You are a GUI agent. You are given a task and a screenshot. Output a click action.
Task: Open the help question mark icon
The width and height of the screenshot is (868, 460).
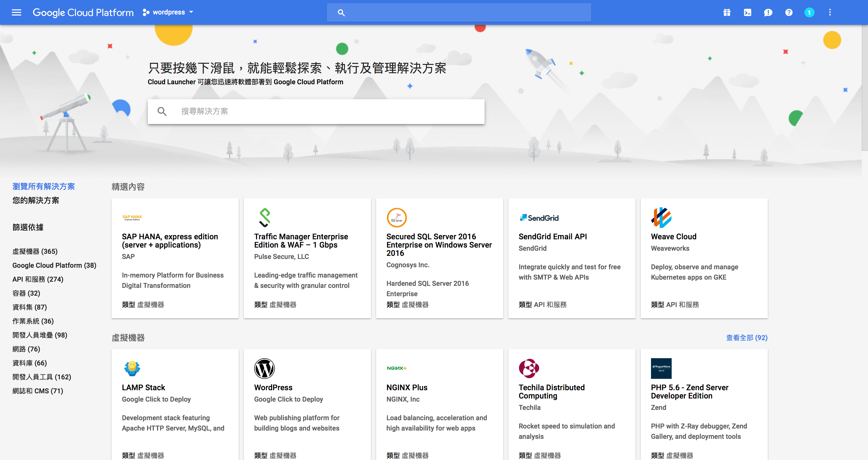click(x=788, y=12)
